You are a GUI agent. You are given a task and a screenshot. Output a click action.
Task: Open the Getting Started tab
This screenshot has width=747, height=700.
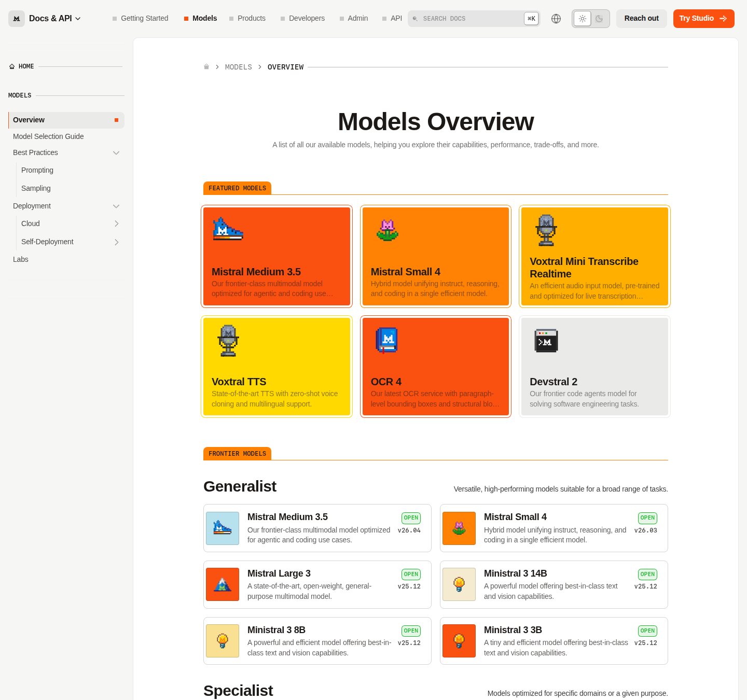click(x=141, y=18)
